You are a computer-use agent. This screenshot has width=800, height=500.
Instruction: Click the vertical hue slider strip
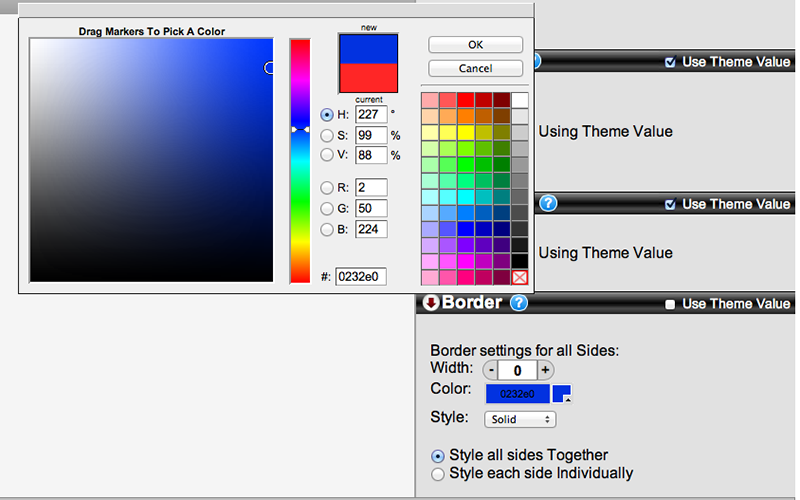pos(300,160)
